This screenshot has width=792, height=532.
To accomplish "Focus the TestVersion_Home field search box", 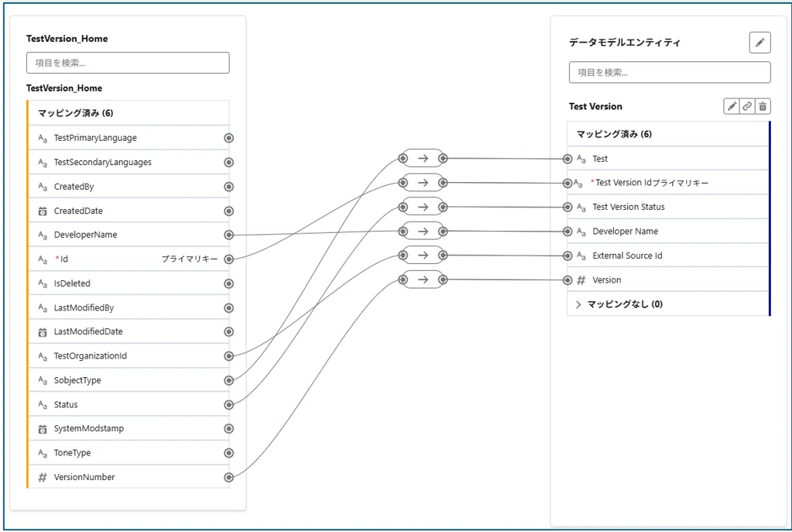I will tap(128, 63).
